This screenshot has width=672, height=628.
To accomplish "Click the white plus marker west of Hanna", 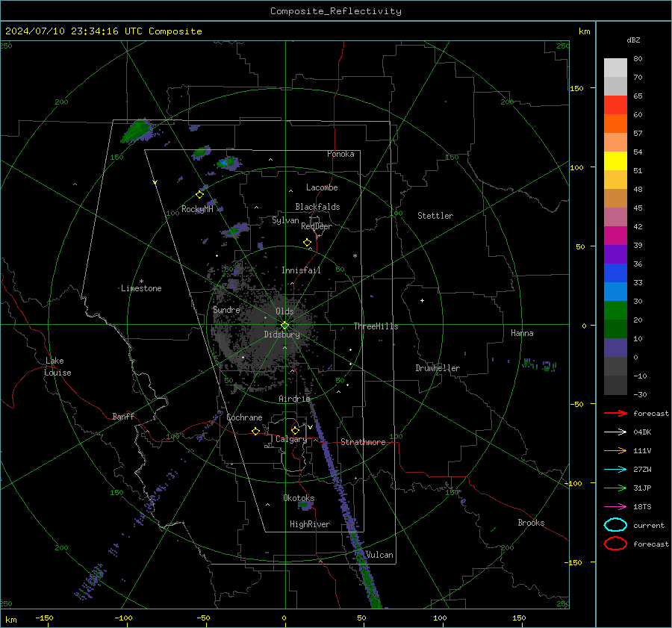I will tap(422, 300).
